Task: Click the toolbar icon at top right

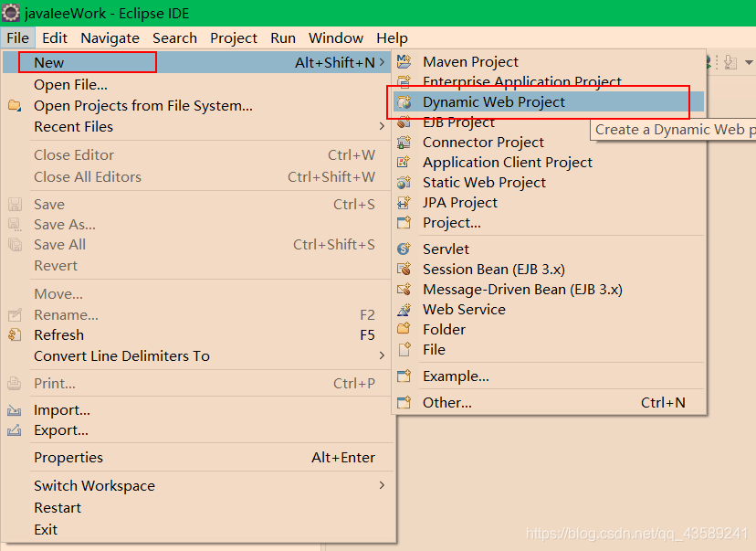Action: tap(731, 62)
